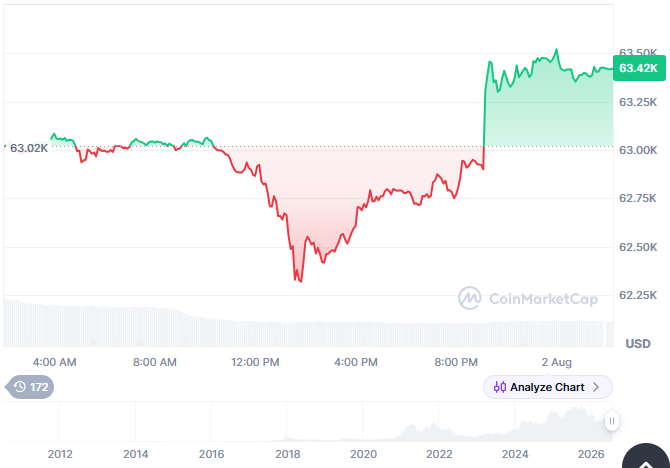Click the green 63.42K current price tag
This screenshot has width=670, height=468.
pos(639,68)
